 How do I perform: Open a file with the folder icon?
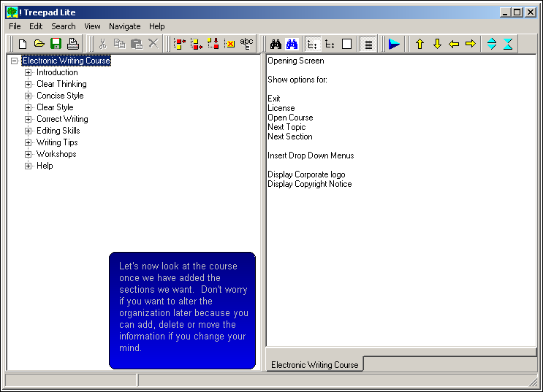click(39, 44)
